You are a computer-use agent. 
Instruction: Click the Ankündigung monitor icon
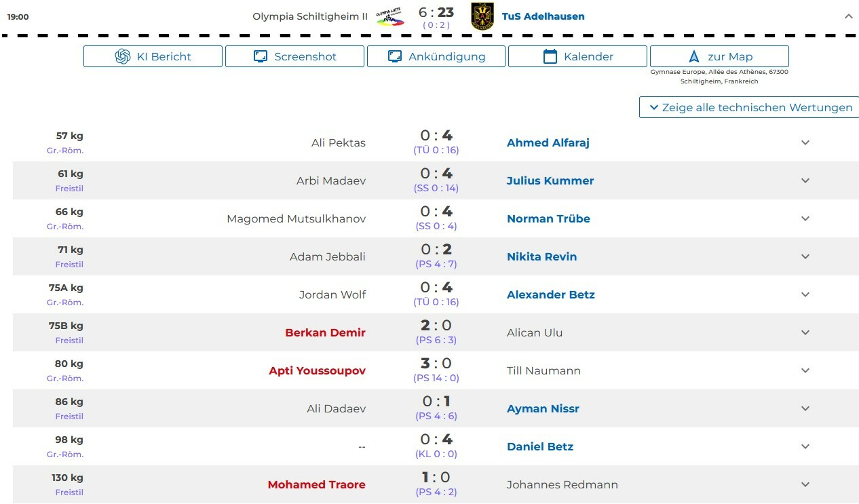[x=395, y=57]
